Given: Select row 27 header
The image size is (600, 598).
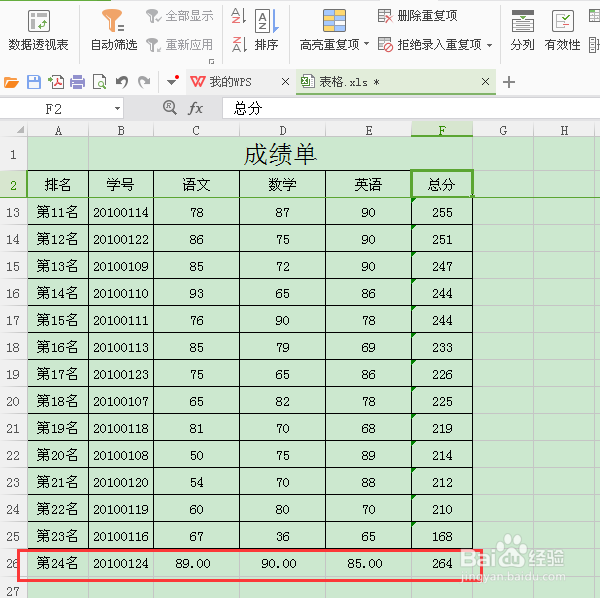Looking at the screenshot, I should (13, 591).
